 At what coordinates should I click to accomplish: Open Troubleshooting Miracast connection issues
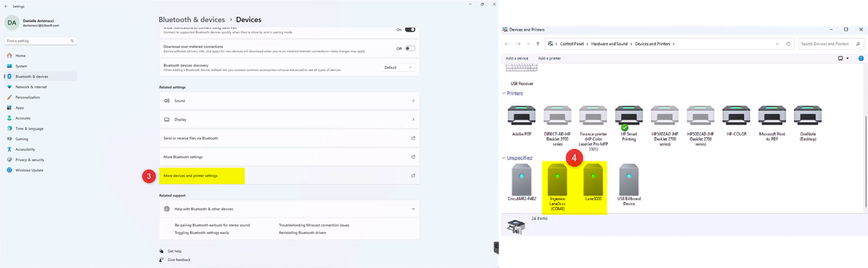pyautogui.click(x=314, y=225)
